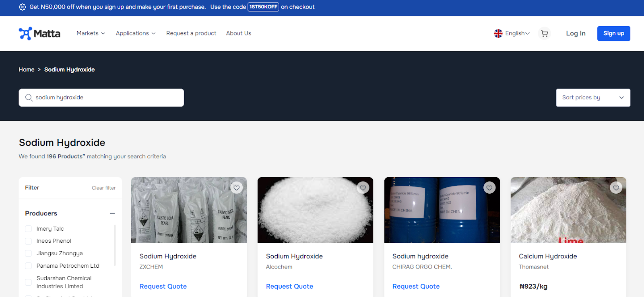Open Calcium Hydroxide lime product image
The image size is (644, 297).
coord(568,210)
